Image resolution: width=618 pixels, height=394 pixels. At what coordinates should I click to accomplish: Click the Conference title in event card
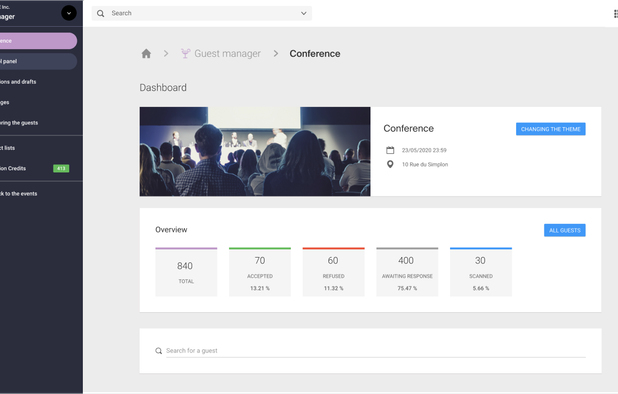(x=408, y=128)
